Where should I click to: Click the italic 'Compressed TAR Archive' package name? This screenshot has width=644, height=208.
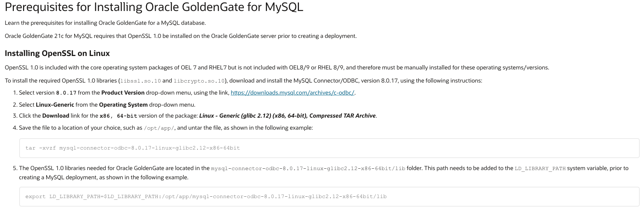point(342,116)
